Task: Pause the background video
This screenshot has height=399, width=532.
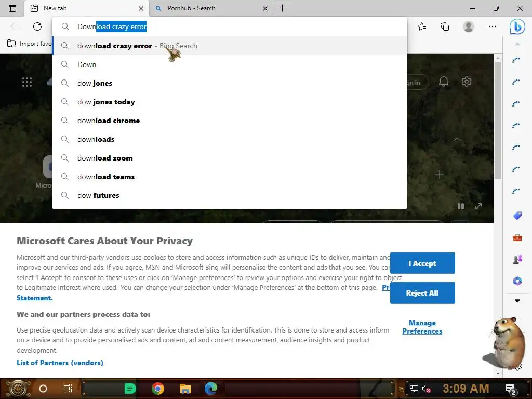Action: [x=461, y=206]
